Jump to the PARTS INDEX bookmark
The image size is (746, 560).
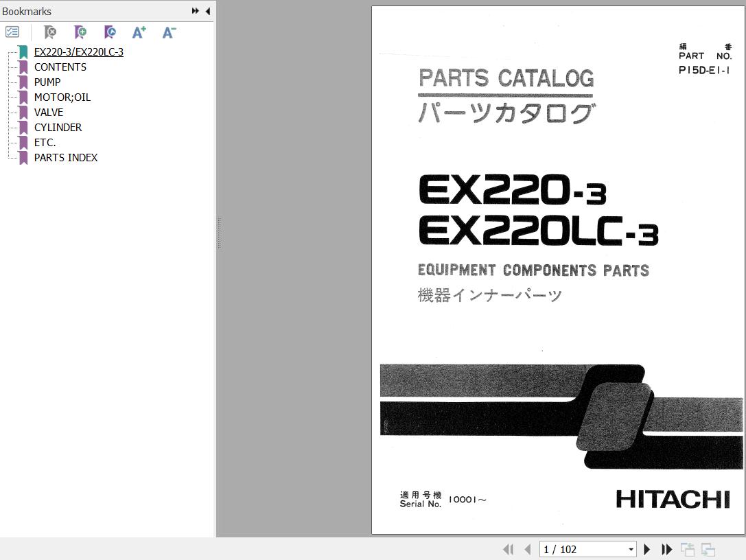66,157
